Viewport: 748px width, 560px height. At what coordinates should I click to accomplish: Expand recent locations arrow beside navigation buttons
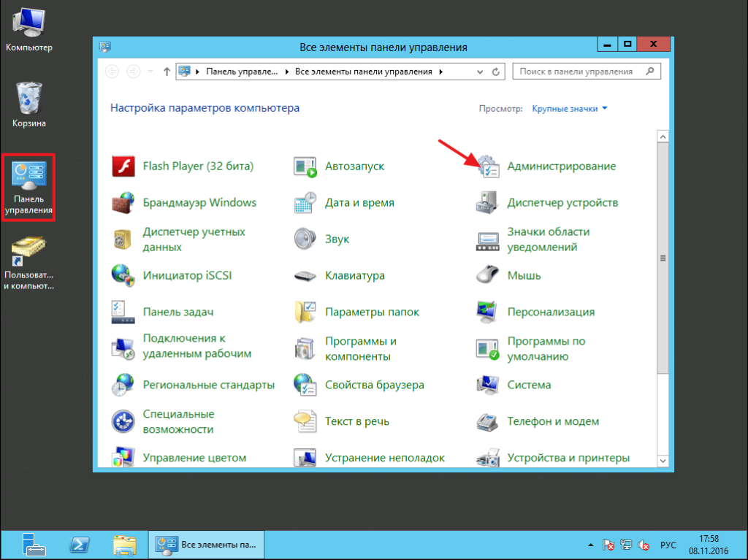click(150, 72)
